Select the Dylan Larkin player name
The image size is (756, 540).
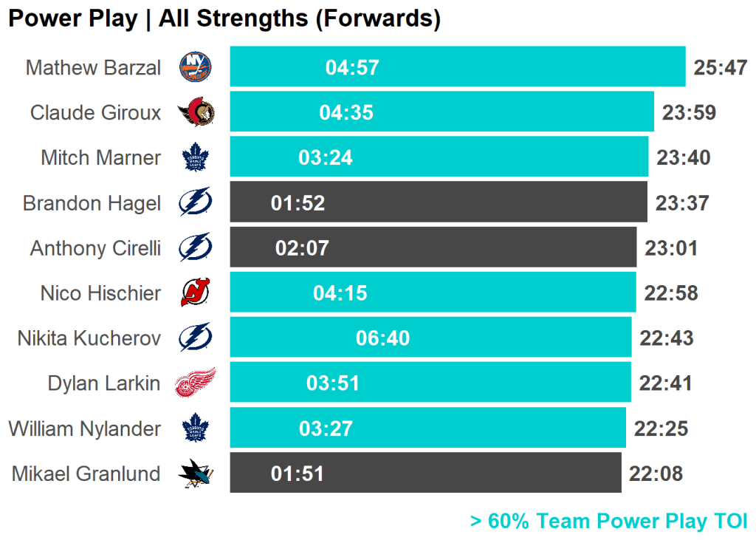pos(104,383)
